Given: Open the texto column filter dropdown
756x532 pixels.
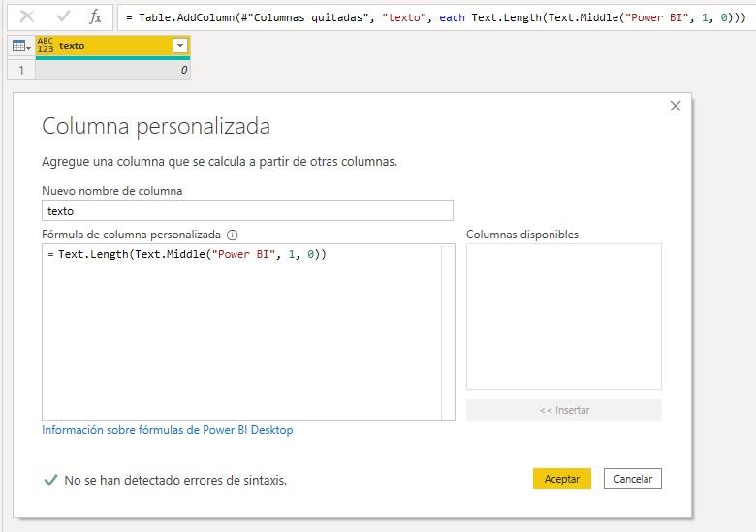Looking at the screenshot, I should [179, 46].
